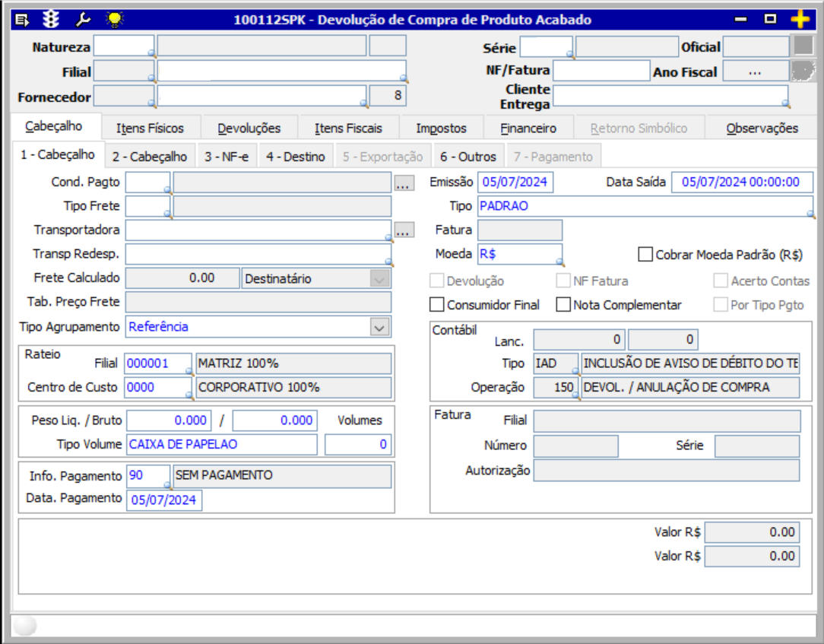The width and height of the screenshot is (824, 644).
Task: Enable Cobrar Moeda Padrão (R$) checkbox
Action: [x=645, y=255]
